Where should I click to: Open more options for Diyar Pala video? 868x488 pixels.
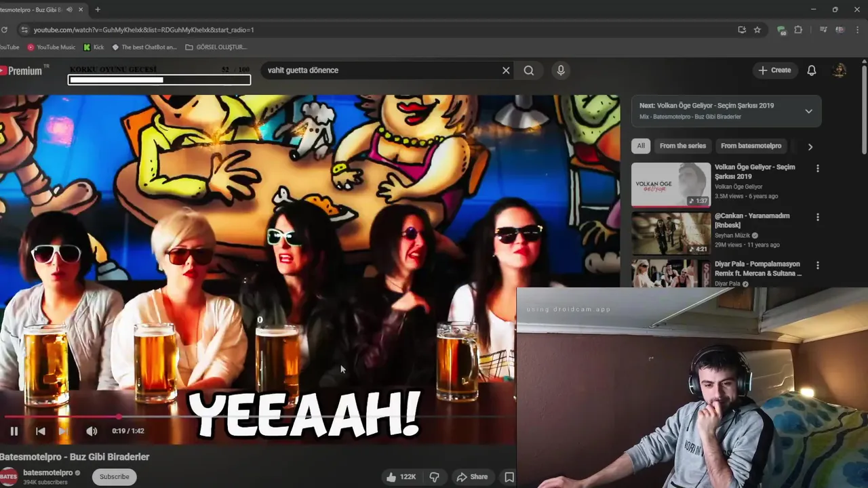[817, 265]
